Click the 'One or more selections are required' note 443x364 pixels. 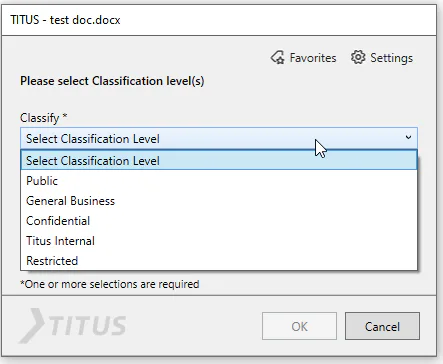[110, 284]
